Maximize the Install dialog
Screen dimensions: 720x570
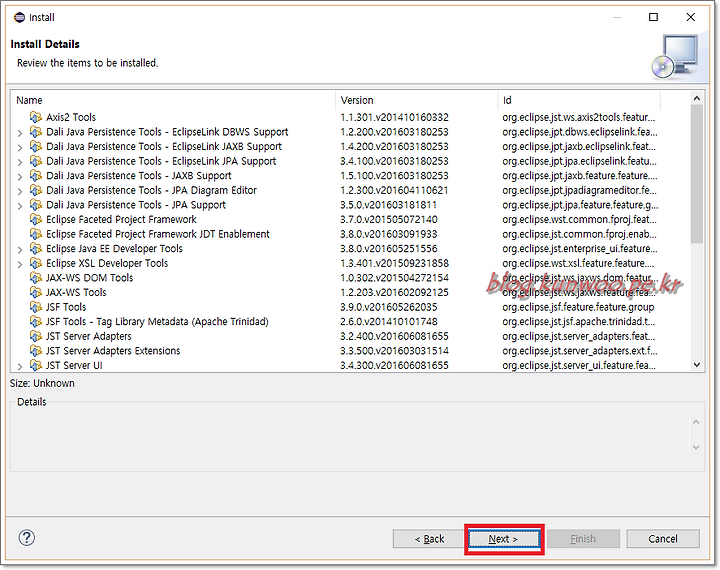(653, 17)
